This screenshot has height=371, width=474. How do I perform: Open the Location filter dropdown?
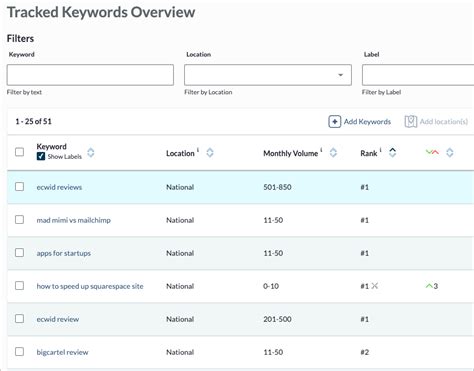[x=268, y=75]
